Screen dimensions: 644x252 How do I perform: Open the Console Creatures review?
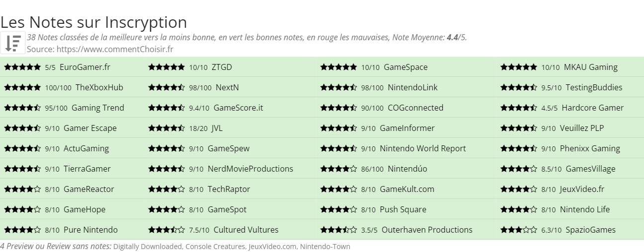tap(215, 247)
